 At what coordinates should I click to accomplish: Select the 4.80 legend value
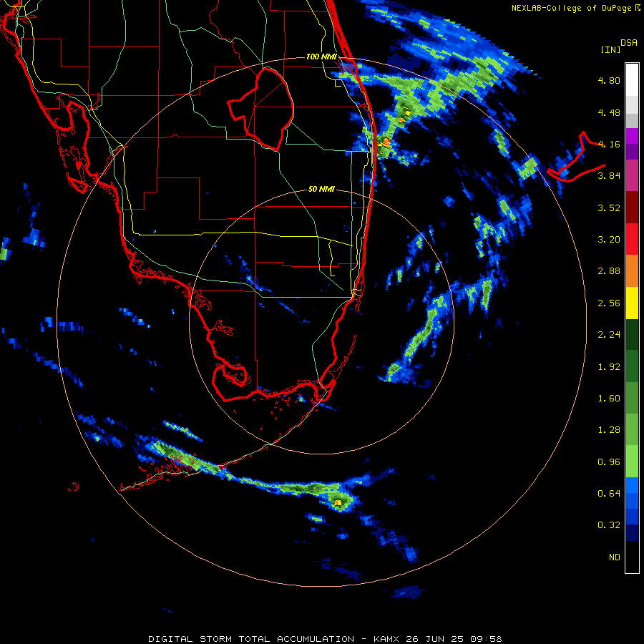click(609, 80)
